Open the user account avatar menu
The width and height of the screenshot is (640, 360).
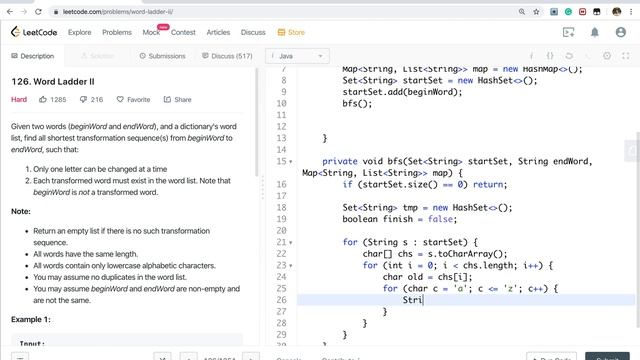tap(621, 32)
